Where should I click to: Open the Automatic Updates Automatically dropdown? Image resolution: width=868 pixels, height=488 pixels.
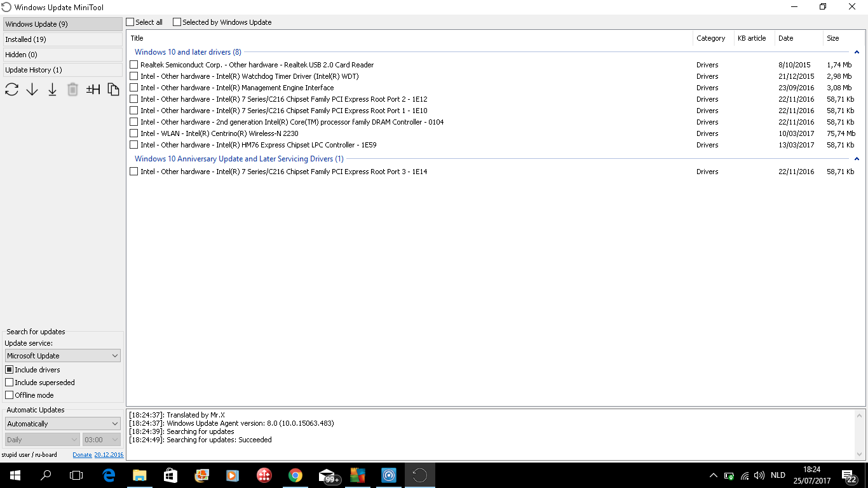tap(63, 424)
